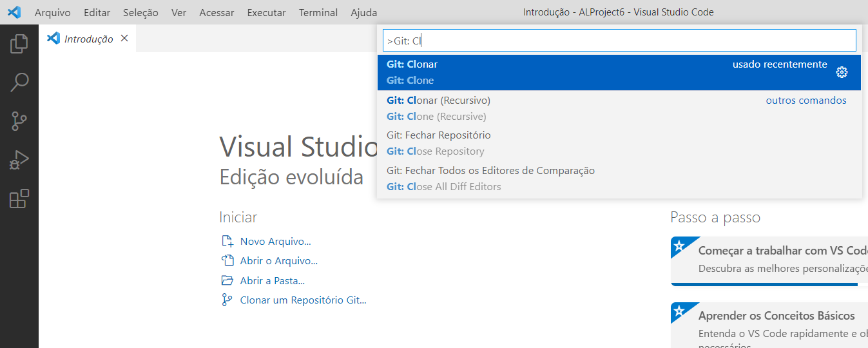Open the Arquivo menu
Screen dimensions: 868x348
(x=53, y=12)
